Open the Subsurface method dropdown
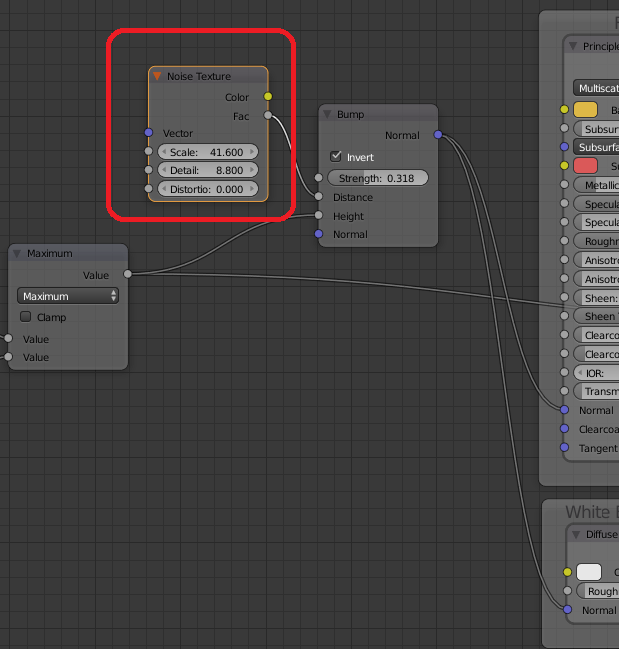 (x=596, y=147)
